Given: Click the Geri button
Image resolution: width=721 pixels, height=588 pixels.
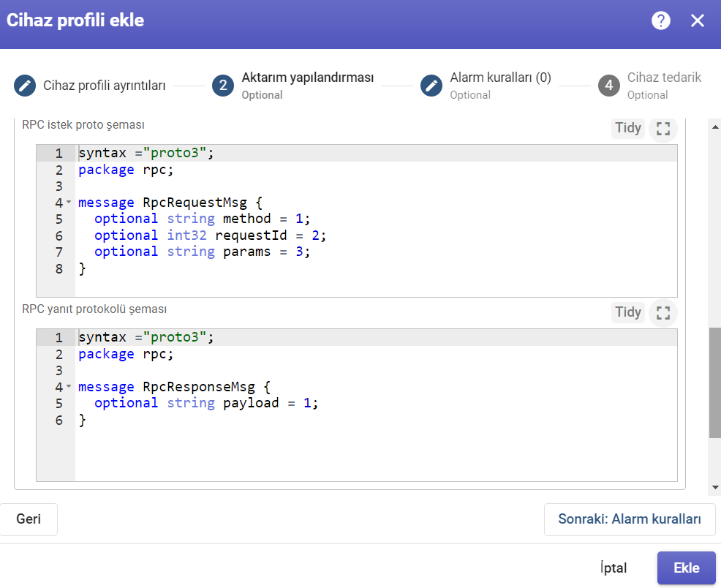Looking at the screenshot, I should (x=29, y=519).
